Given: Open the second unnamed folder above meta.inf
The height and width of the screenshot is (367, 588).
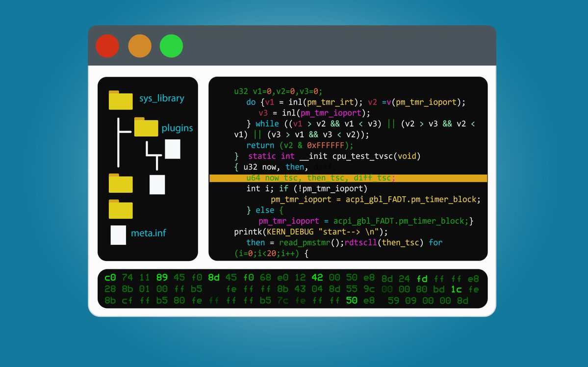Looking at the screenshot, I should click(120, 210).
